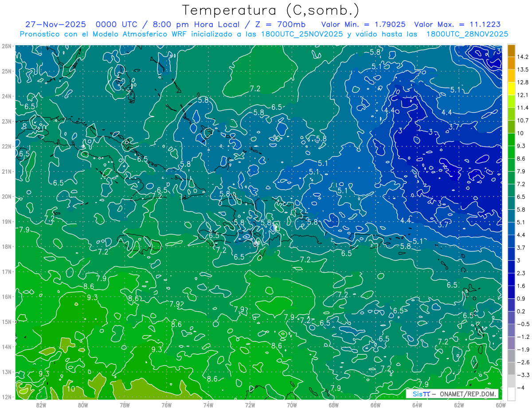Screen dimensions: 532x411
Task: Click the '11.4' color bar label
Action: pos(523,108)
